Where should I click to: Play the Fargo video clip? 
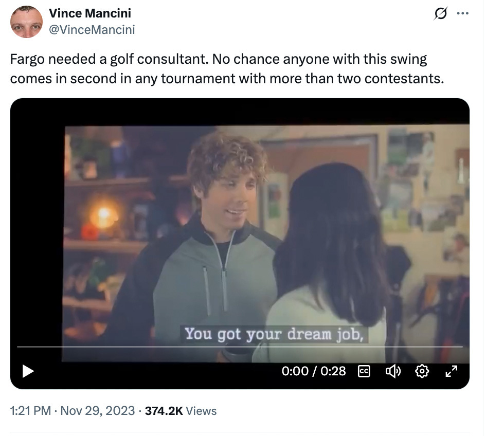(28, 371)
